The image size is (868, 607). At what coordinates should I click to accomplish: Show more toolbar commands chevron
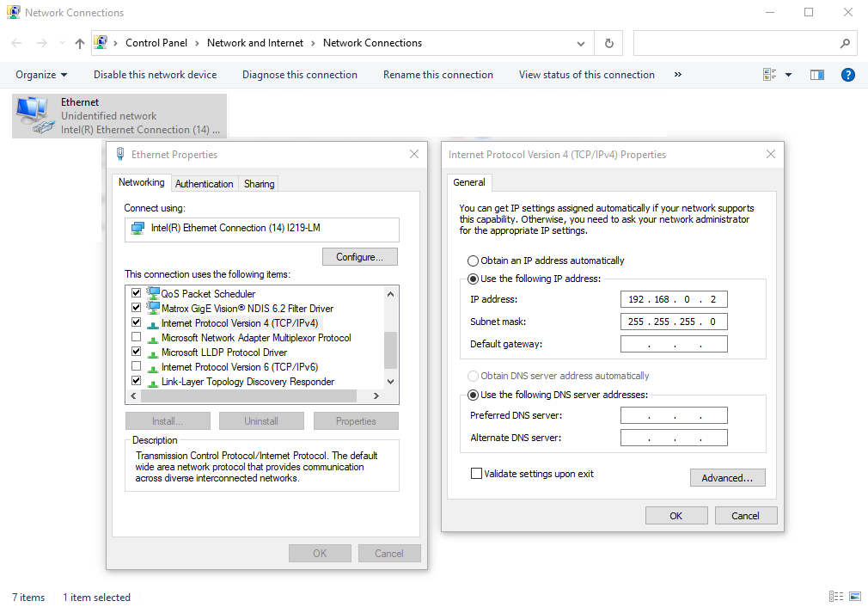point(678,75)
